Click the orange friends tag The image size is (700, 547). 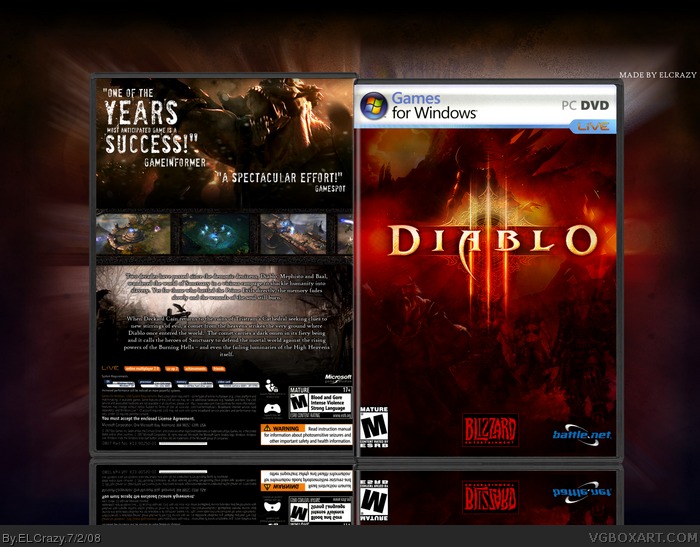click(218, 368)
